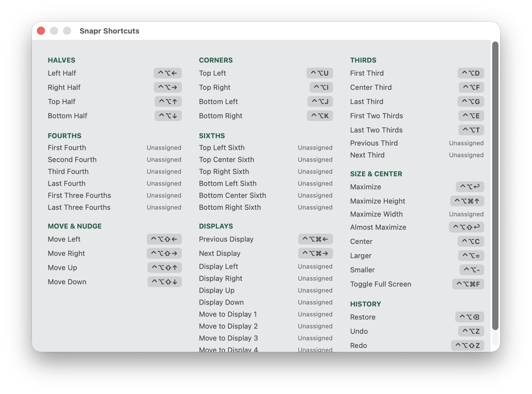
Task: Assign a shortcut to Display Down
Action: 315,302
